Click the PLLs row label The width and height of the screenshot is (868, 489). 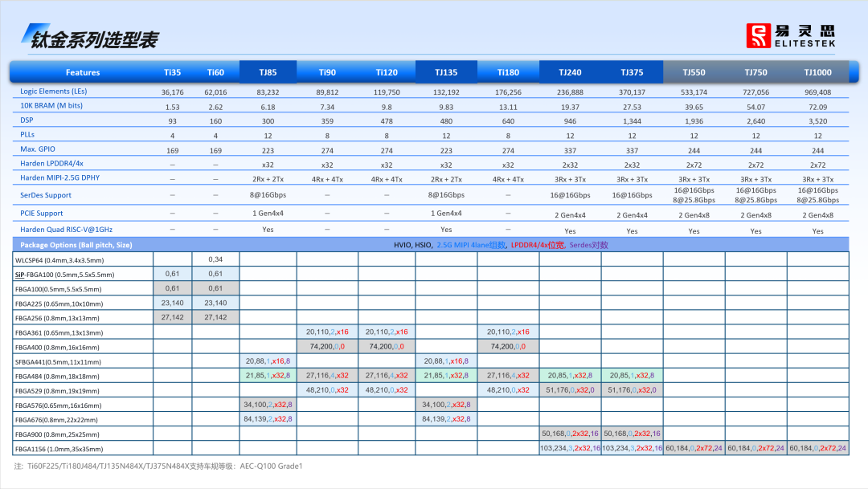(27, 134)
